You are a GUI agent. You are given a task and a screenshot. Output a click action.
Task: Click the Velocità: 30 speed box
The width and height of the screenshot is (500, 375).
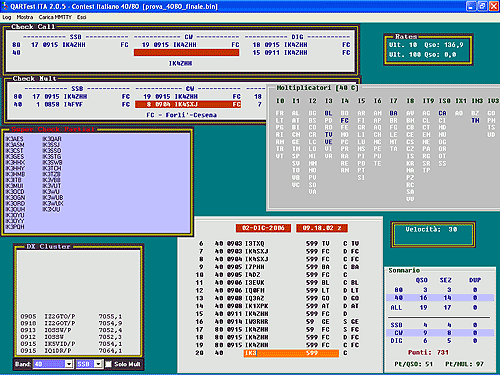(433, 235)
